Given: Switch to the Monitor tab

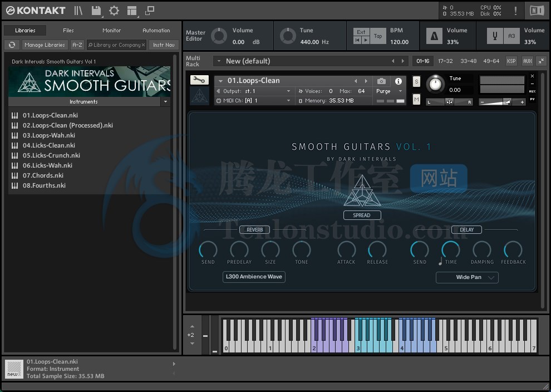Looking at the screenshot, I should 111,31.
